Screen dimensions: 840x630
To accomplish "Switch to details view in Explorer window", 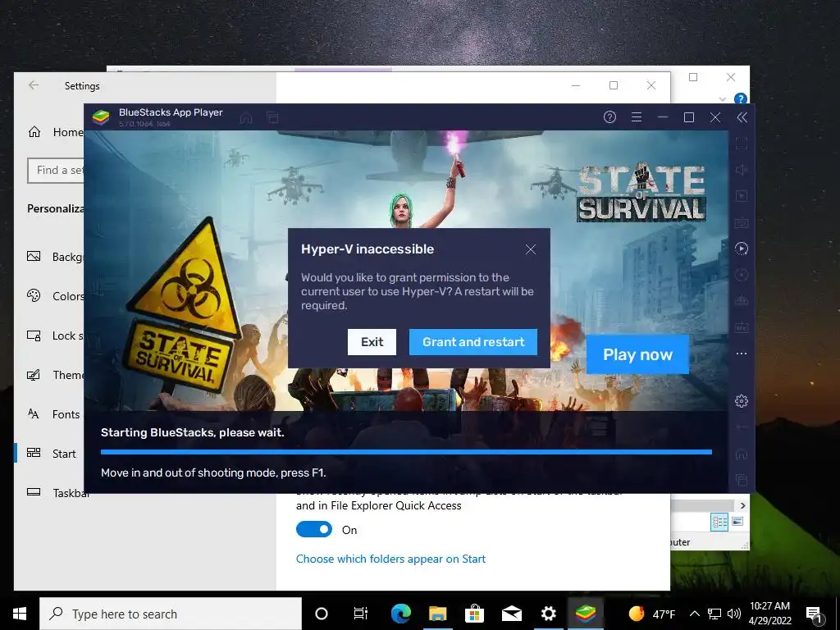I will [x=719, y=522].
